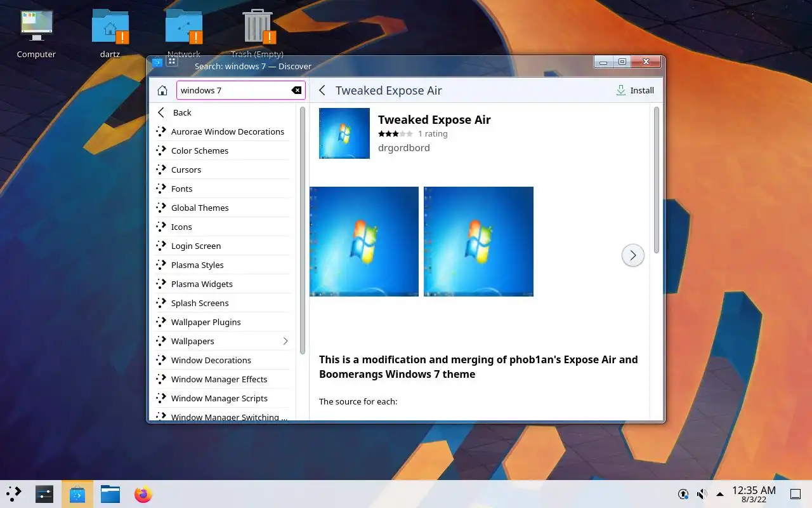
Task: Open the Window Manager Switching category
Action: point(223,415)
